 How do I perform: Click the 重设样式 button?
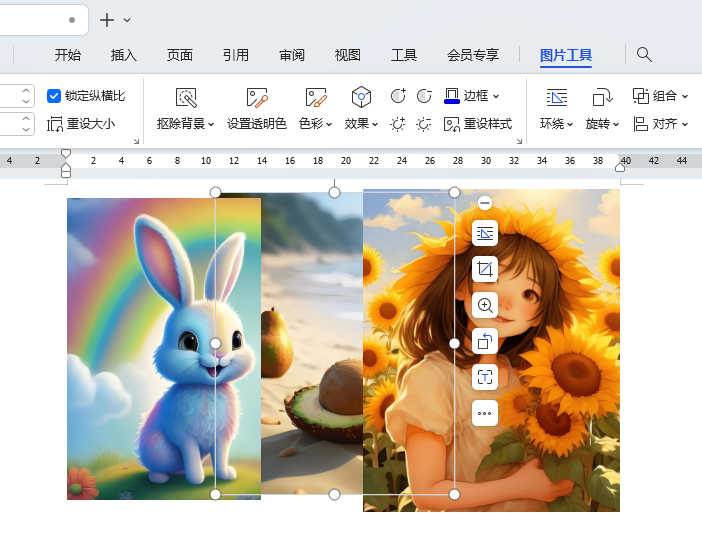[x=478, y=124]
